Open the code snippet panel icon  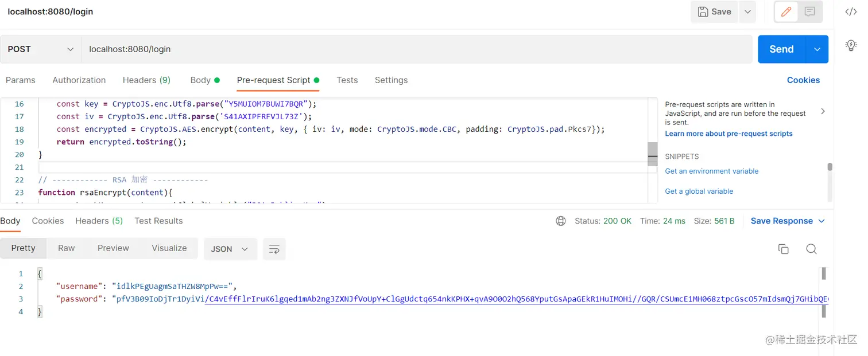[x=851, y=12]
